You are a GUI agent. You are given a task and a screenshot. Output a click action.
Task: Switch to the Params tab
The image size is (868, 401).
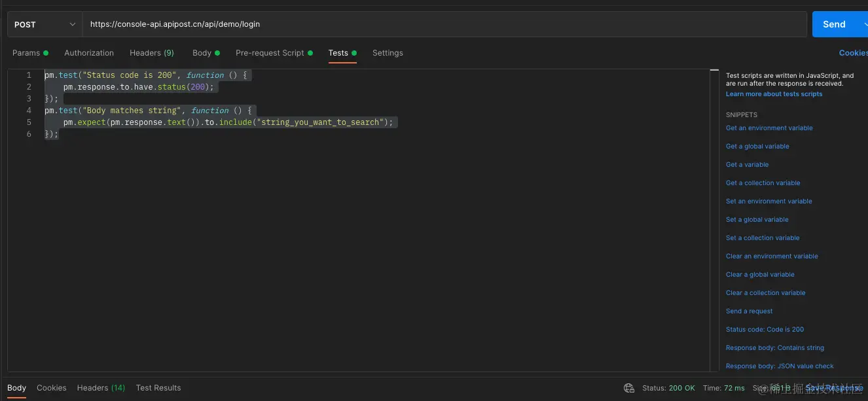(30, 53)
